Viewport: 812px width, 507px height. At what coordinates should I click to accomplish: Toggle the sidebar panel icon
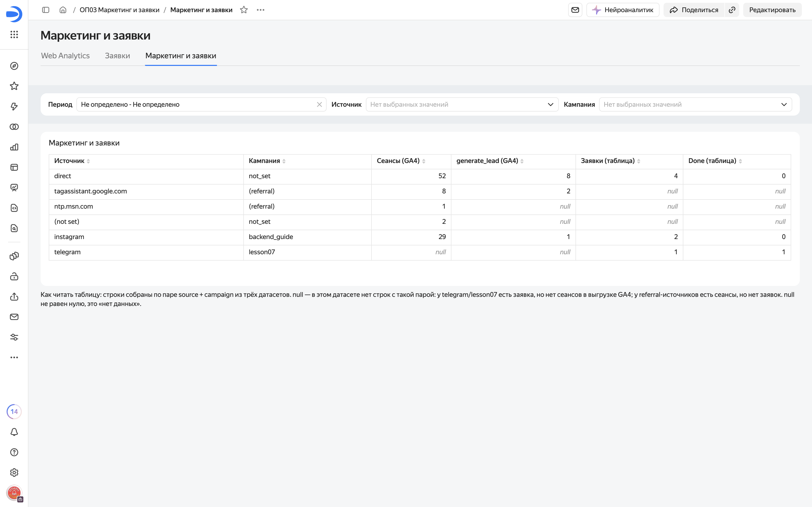(x=46, y=10)
